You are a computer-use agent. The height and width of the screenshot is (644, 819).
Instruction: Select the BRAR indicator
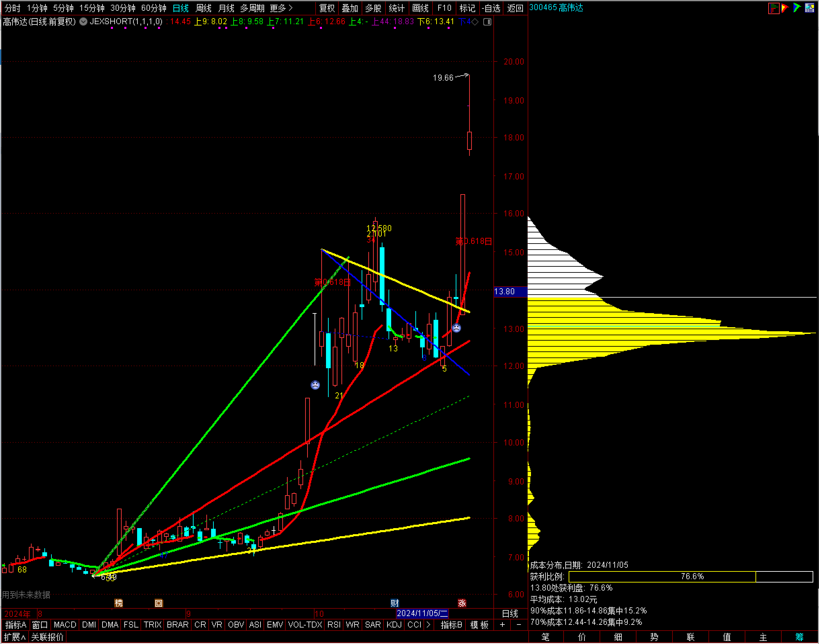[177, 625]
